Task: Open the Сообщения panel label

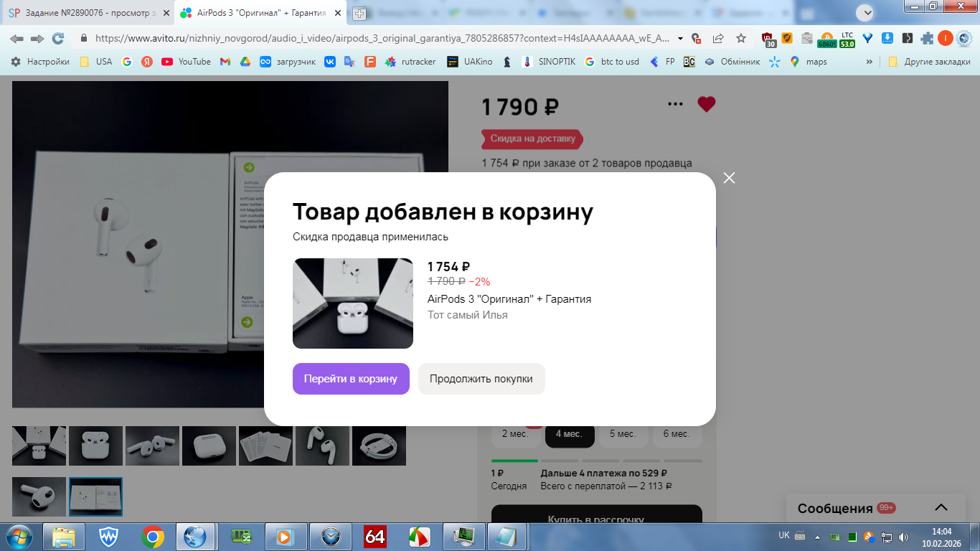Action: pyautogui.click(x=835, y=508)
